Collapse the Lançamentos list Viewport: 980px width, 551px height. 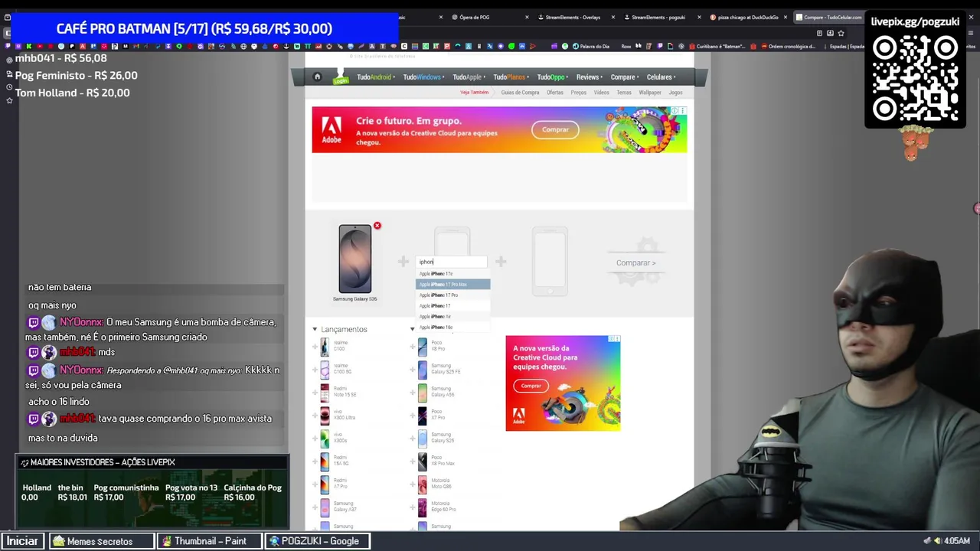315,329
